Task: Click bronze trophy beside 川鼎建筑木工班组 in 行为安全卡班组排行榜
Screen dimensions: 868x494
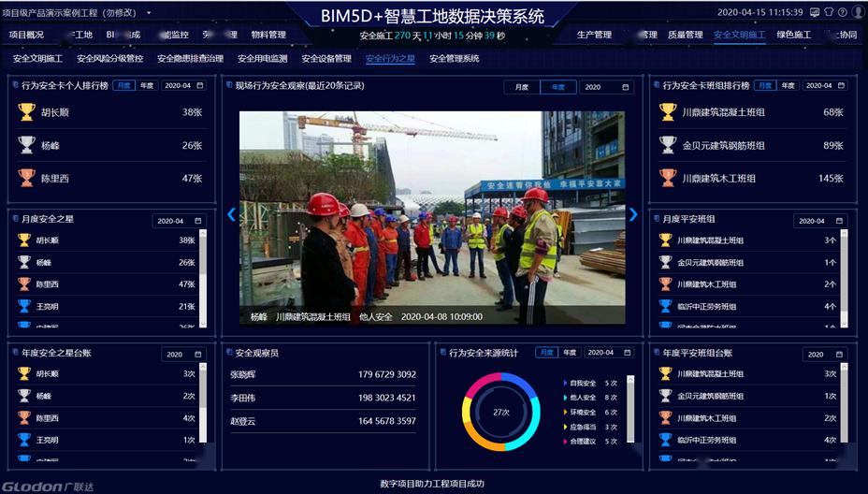Action: coord(668,178)
